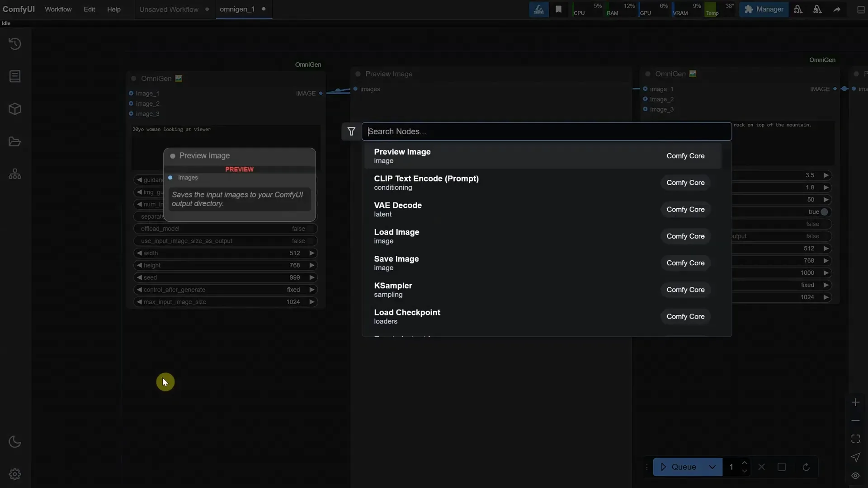868x488 pixels.
Task: Adjust the width value slider to 512
Action: click(x=225, y=253)
